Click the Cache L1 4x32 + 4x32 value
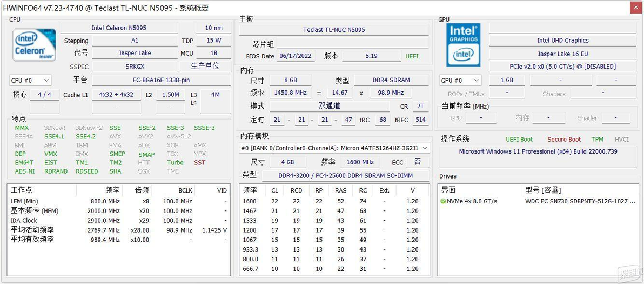644x284 pixels. pyautogui.click(x=116, y=95)
